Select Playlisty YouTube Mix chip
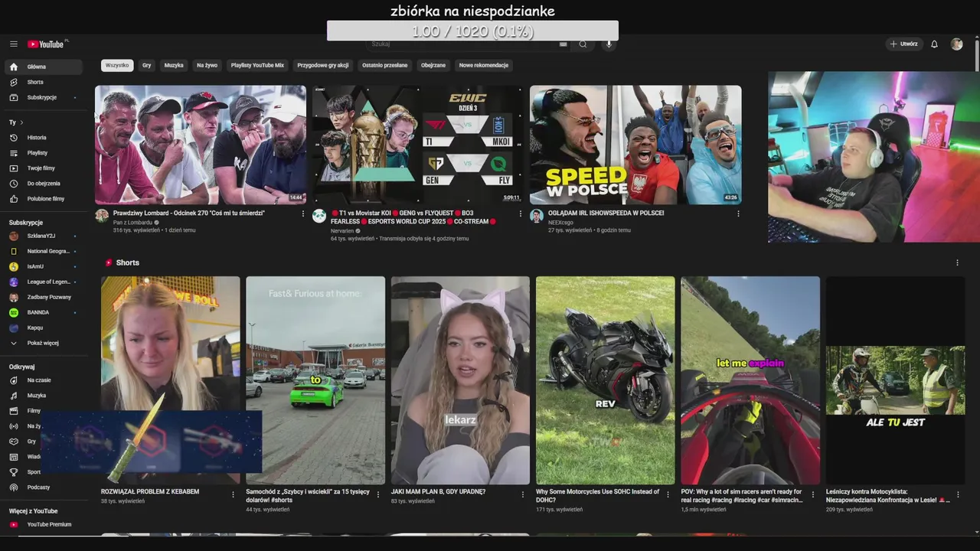The image size is (980, 551). click(x=257, y=65)
